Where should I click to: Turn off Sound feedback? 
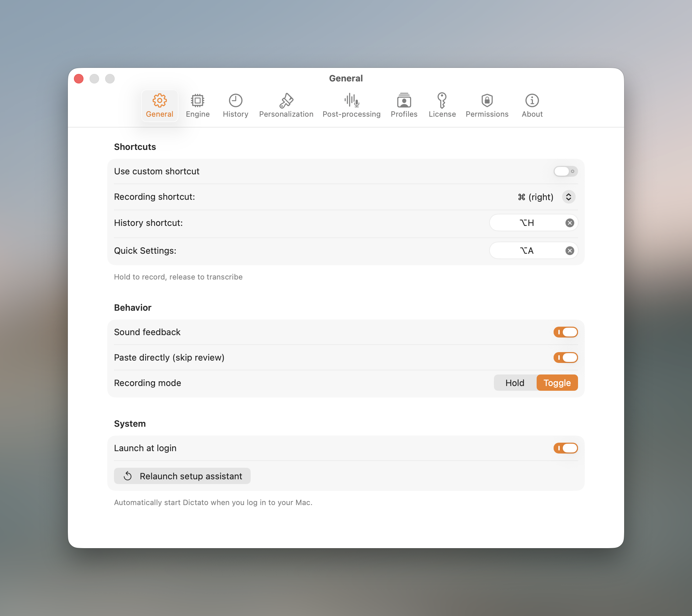(x=565, y=332)
